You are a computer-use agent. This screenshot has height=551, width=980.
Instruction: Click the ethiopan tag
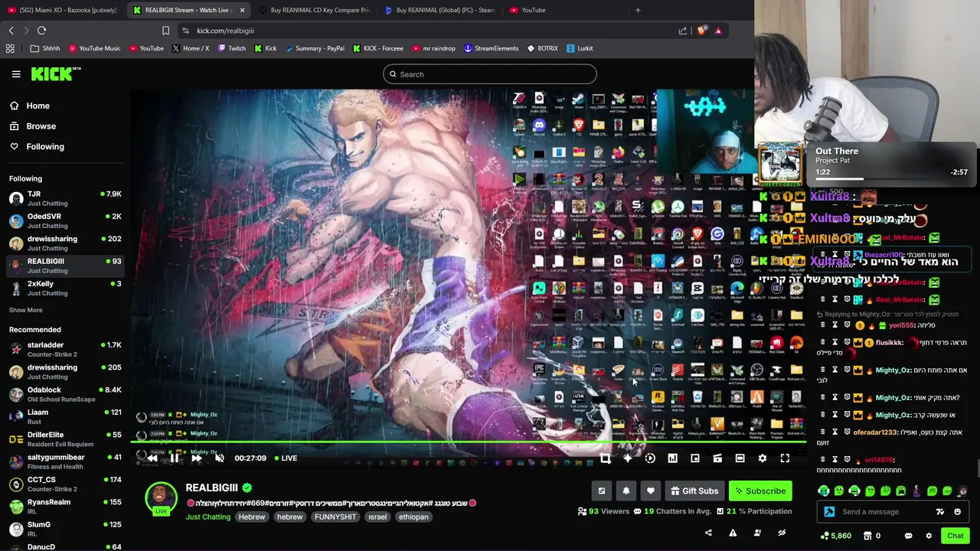click(x=413, y=517)
